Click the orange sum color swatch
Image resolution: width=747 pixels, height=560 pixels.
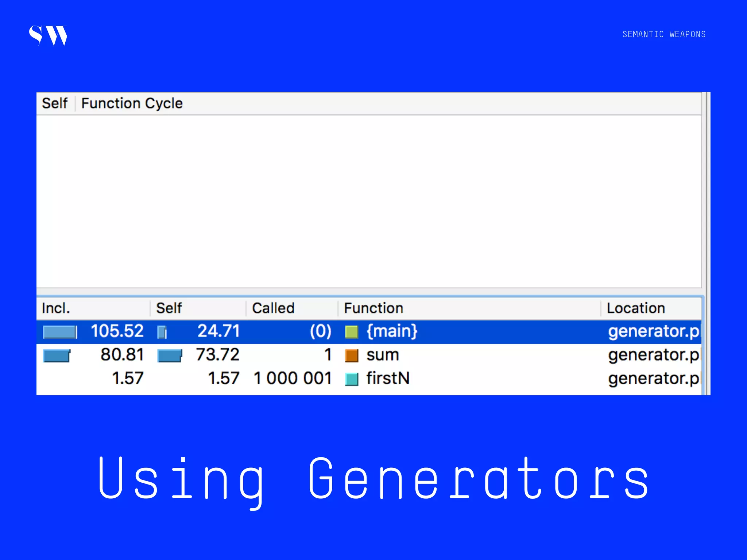point(352,355)
